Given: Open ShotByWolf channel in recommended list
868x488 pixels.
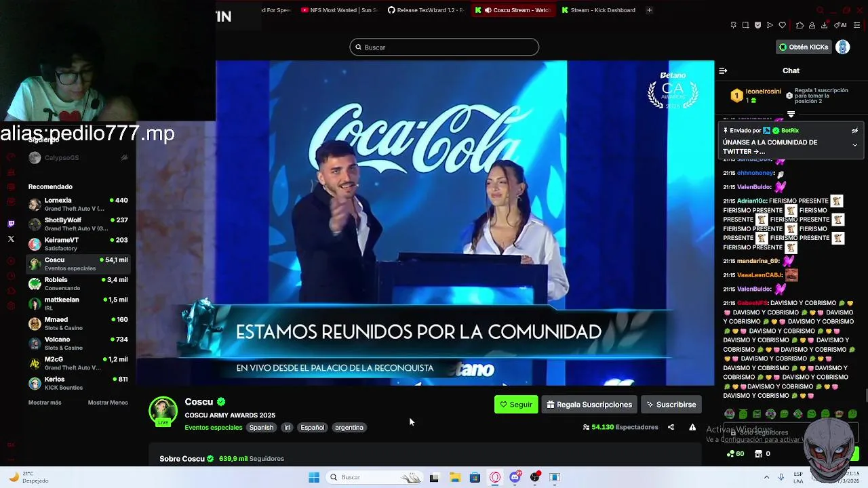Looking at the screenshot, I should (78, 224).
